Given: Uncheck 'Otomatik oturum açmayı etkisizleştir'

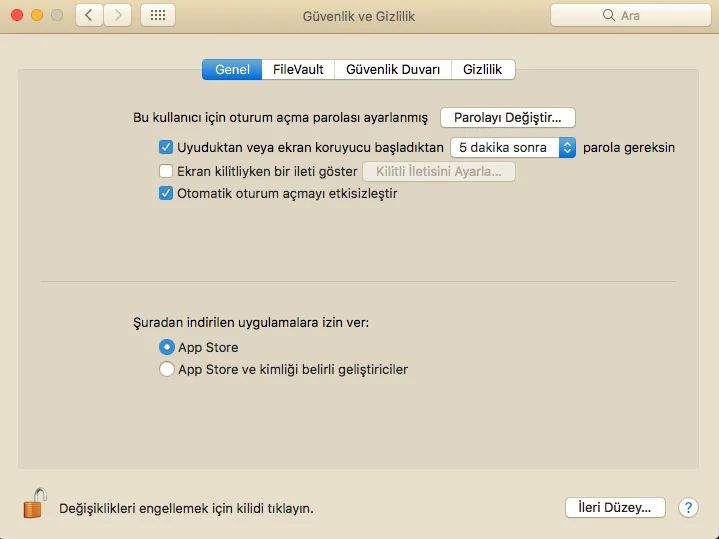Looking at the screenshot, I should [166, 193].
